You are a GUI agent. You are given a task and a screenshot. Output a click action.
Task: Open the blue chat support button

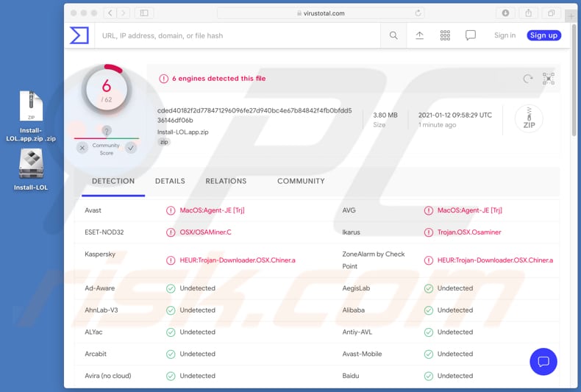[543, 361]
